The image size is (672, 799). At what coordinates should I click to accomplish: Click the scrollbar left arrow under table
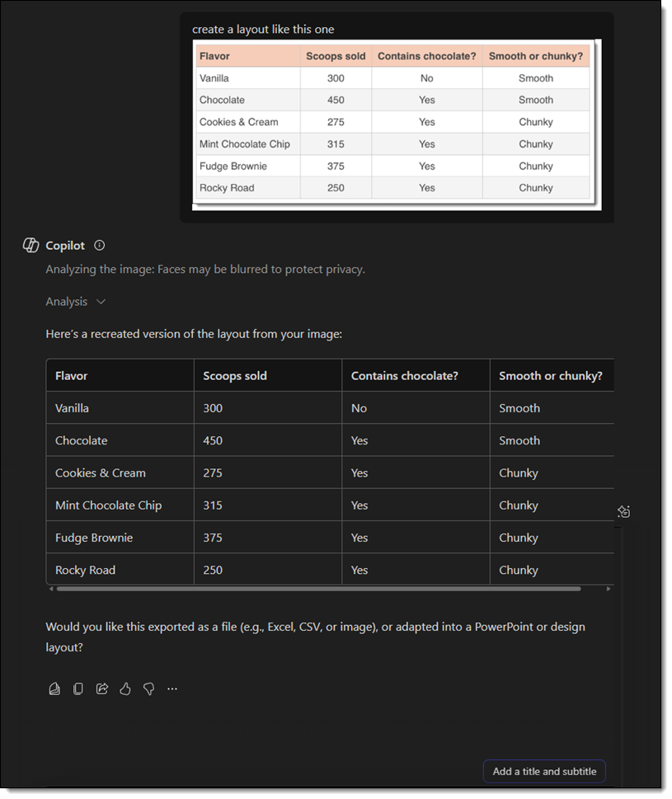[51, 589]
